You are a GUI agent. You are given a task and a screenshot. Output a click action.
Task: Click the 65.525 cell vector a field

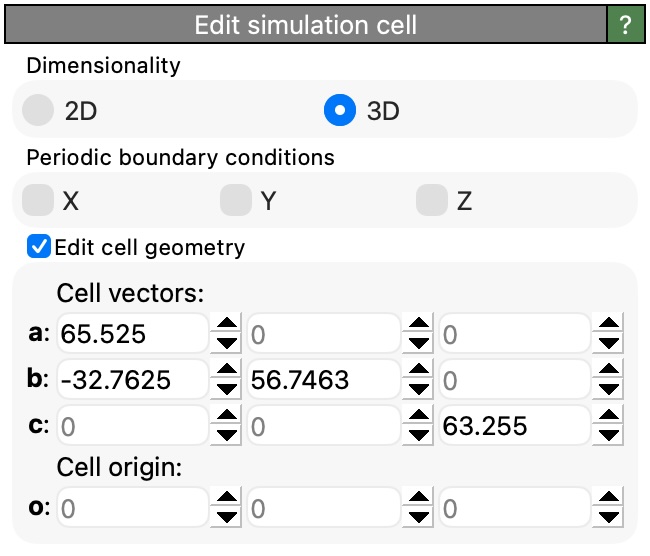click(132, 333)
